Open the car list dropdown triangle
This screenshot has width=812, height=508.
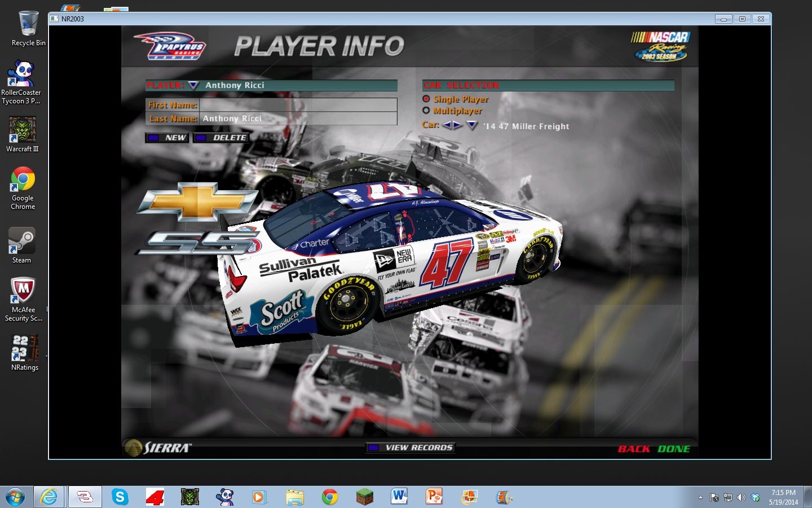point(472,125)
